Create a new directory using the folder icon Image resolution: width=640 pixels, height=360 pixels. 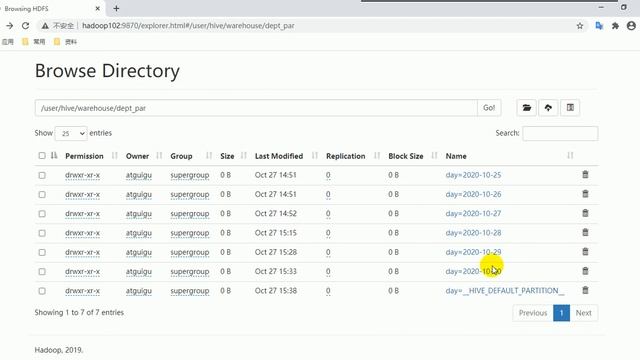[x=527, y=108]
